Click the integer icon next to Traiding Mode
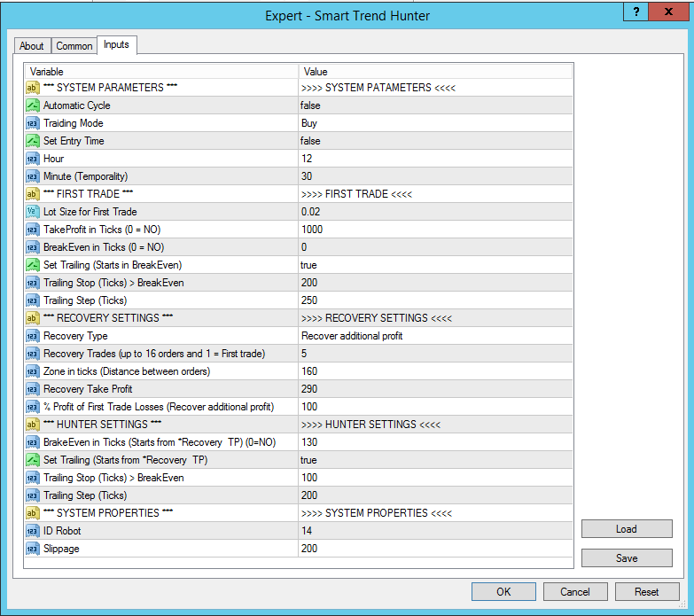Screen dimensions: 694x616 pos(33,123)
